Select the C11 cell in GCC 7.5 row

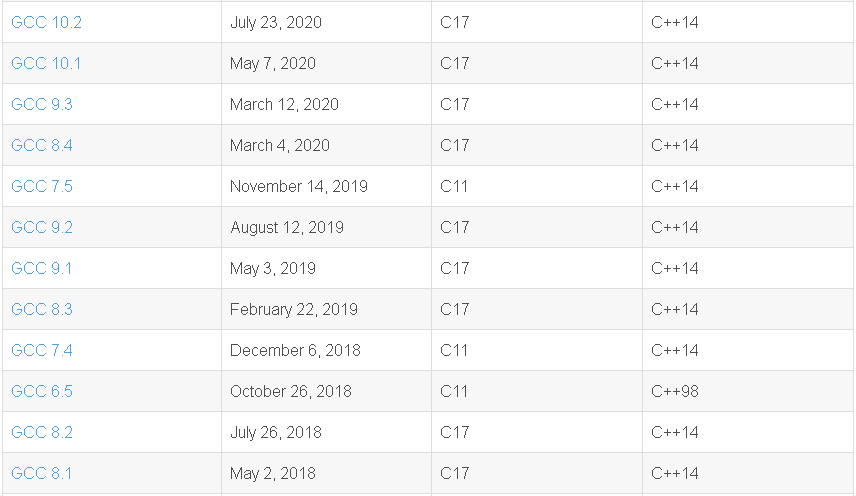(x=454, y=186)
